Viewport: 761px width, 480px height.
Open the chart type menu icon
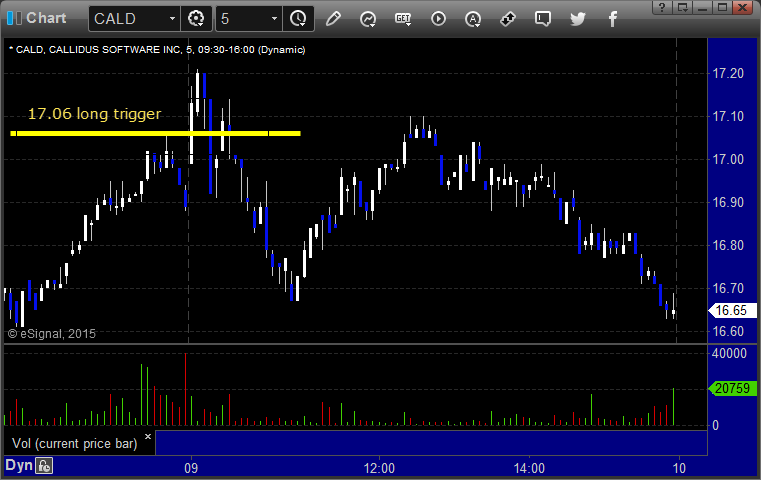(368, 19)
